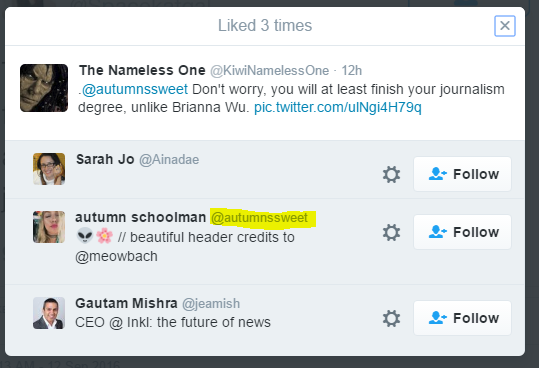Open the Gautam Mishra name link

point(126,303)
